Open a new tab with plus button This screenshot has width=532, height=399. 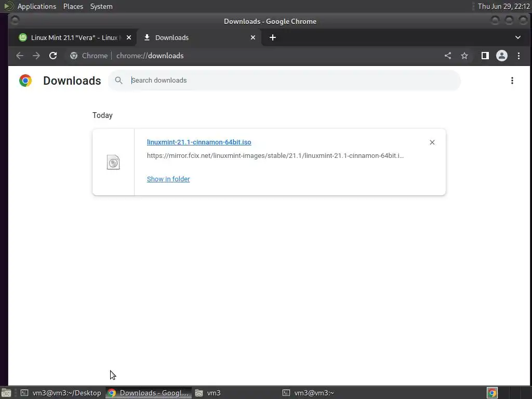point(272,37)
